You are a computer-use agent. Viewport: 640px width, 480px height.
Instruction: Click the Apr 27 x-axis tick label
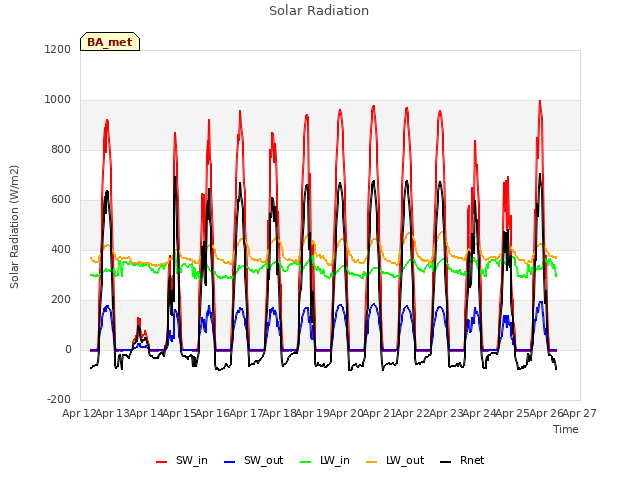(580, 413)
